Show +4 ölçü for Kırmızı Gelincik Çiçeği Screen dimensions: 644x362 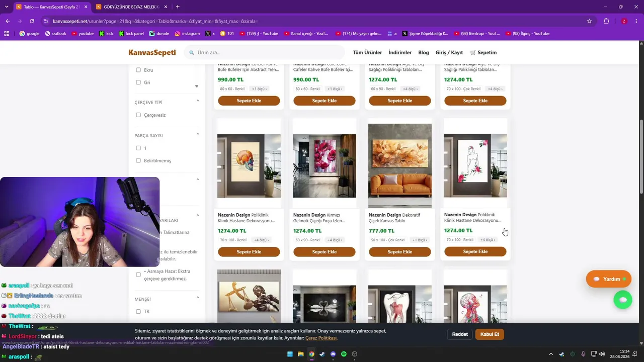pos(334,240)
